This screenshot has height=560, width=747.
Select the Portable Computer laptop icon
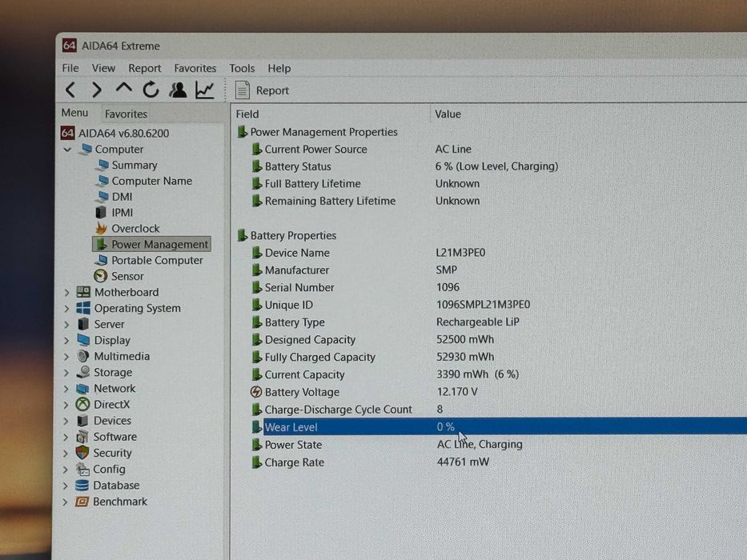click(101, 260)
